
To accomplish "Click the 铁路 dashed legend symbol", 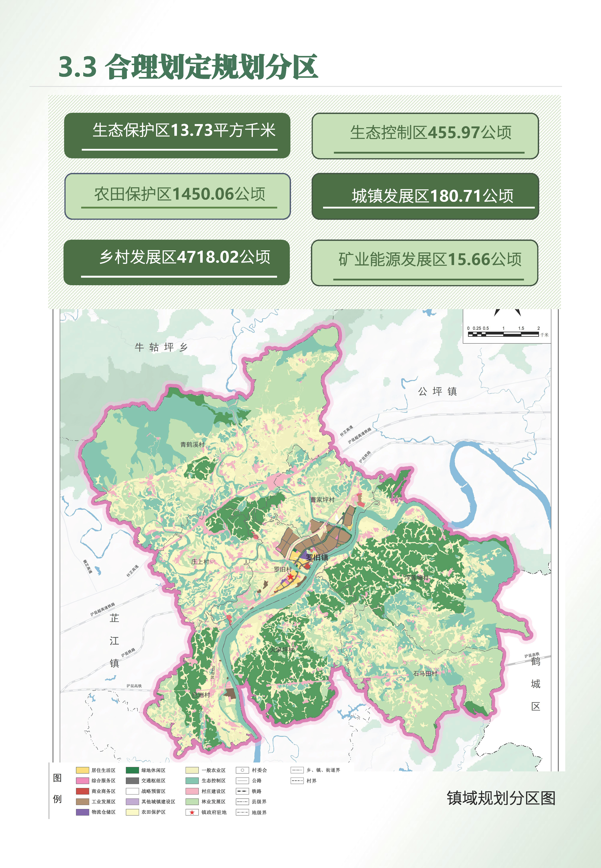I will click(242, 791).
